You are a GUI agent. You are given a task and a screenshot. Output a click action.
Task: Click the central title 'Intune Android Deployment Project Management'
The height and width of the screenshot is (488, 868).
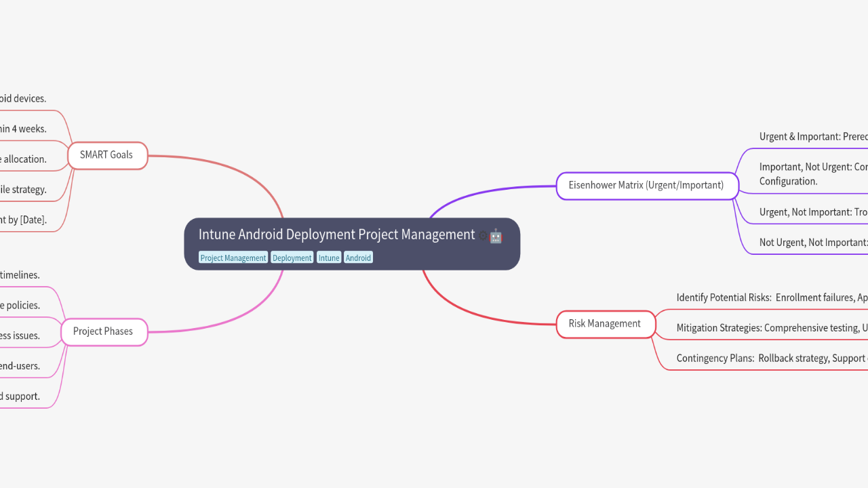pos(336,235)
